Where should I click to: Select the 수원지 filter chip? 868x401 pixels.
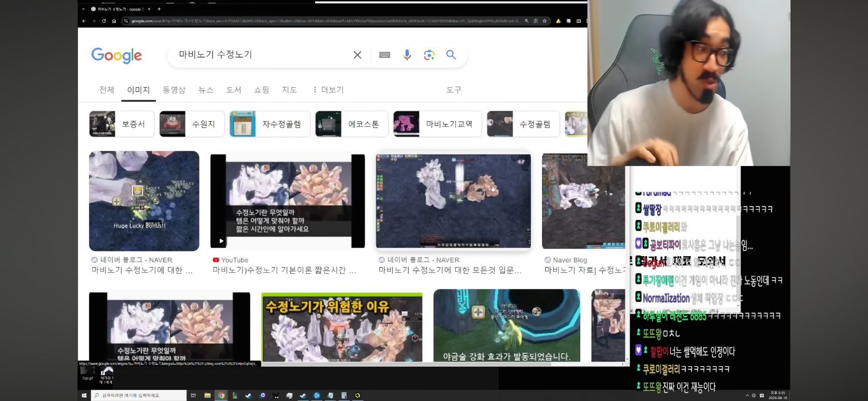(192, 124)
